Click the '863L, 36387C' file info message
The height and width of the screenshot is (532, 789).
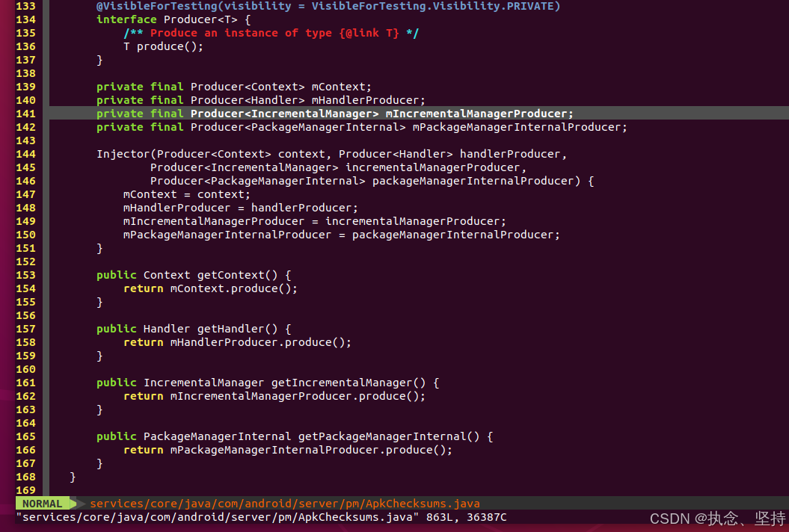[467, 517]
